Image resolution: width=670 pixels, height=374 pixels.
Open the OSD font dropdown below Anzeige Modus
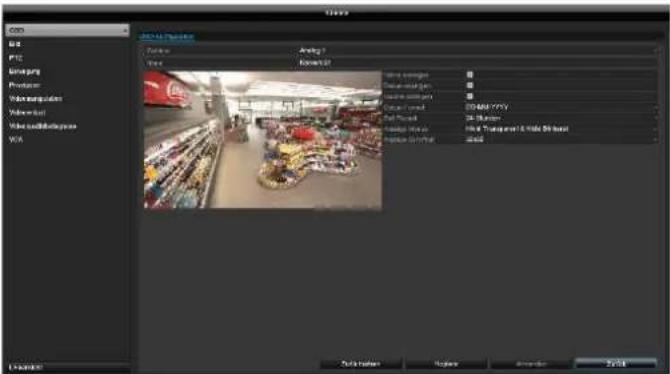click(x=561, y=139)
